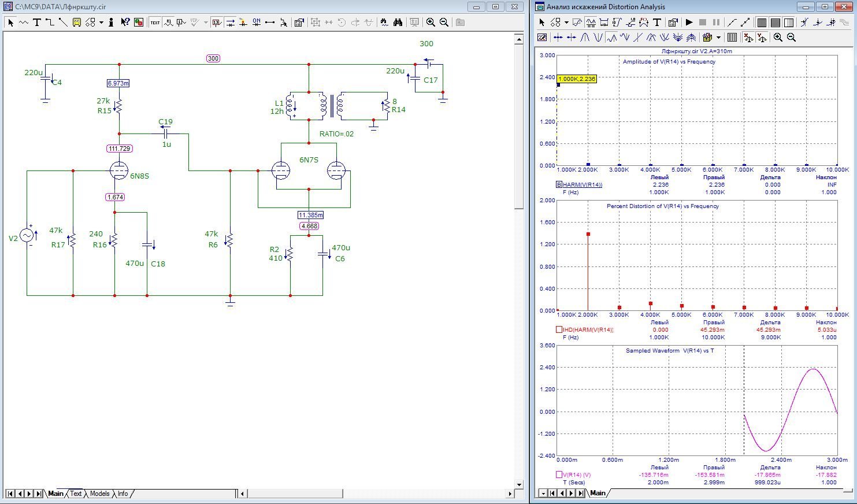Expand the shapes dropdown arrow in schematic toolbar

[x=101, y=23]
